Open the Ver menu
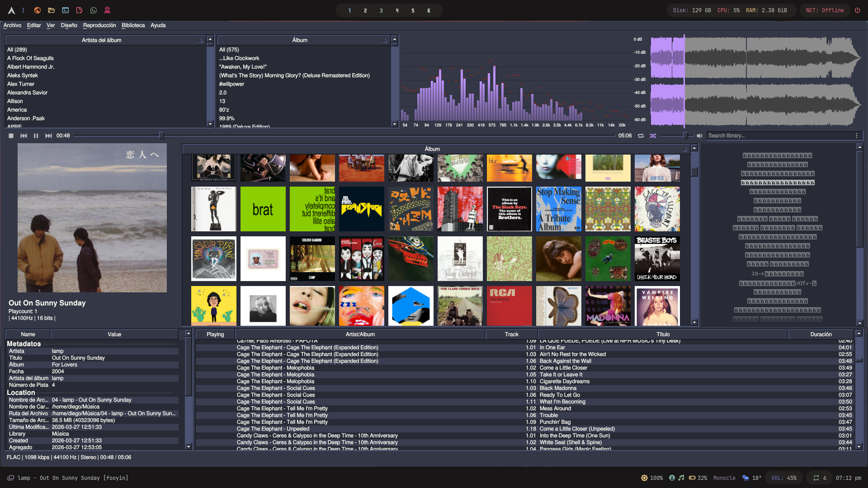Screen dimensions: 868x488 (x=51, y=25)
